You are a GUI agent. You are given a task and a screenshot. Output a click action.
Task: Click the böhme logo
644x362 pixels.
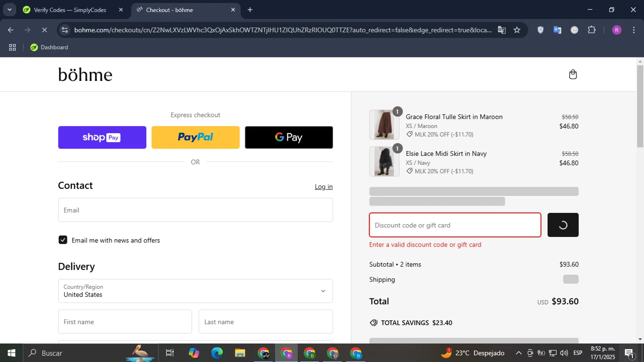(x=85, y=75)
